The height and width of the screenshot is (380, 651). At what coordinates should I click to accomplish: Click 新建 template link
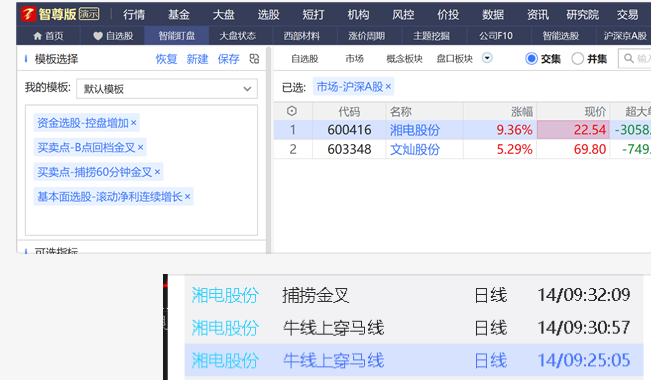pyautogui.click(x=197, y=59)
